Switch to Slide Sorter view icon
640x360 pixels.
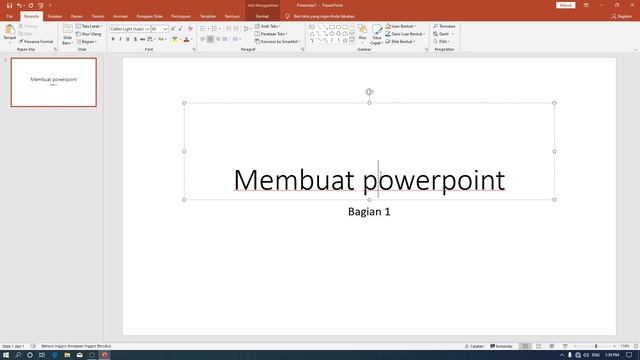539,346
